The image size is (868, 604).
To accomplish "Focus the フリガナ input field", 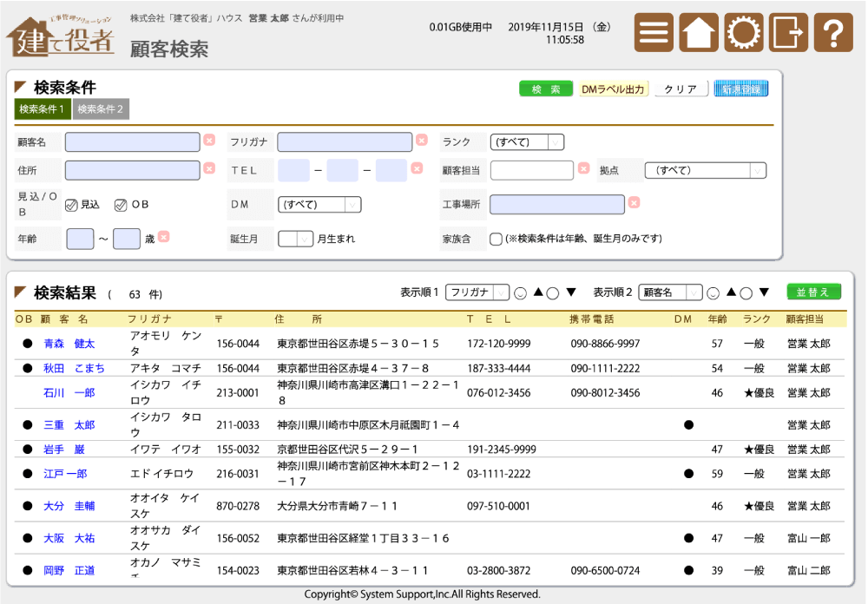I will [x=345, y=142].
